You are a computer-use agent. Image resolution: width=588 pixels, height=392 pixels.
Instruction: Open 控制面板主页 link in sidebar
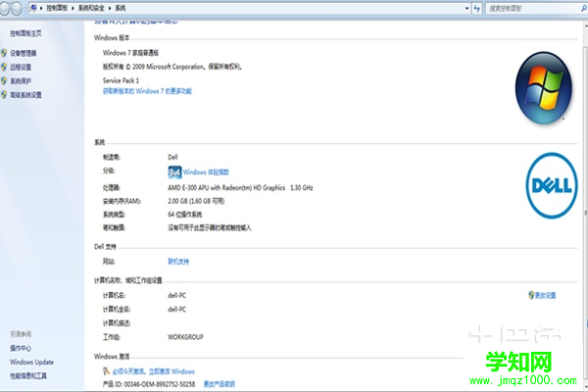tap(25, 33)
